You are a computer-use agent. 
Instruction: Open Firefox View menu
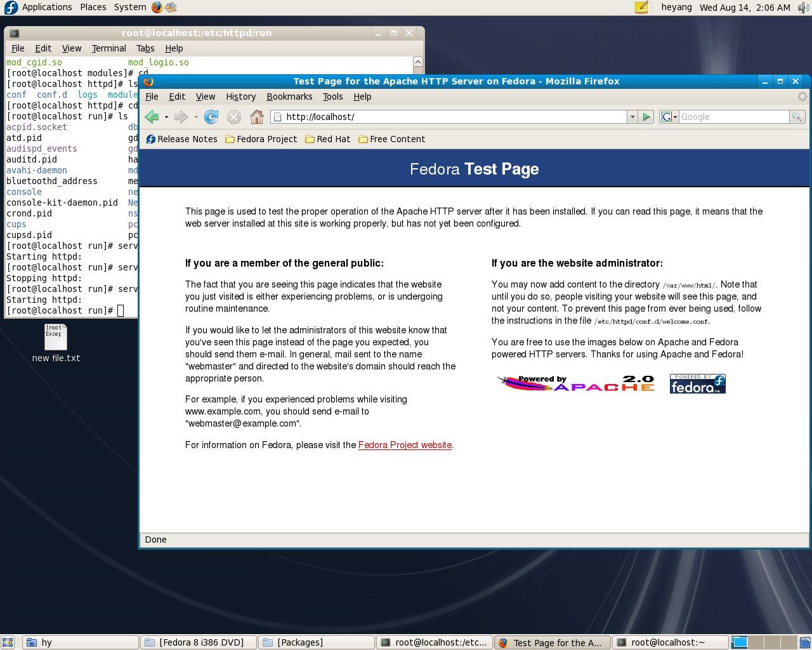(x=206, y=96)
